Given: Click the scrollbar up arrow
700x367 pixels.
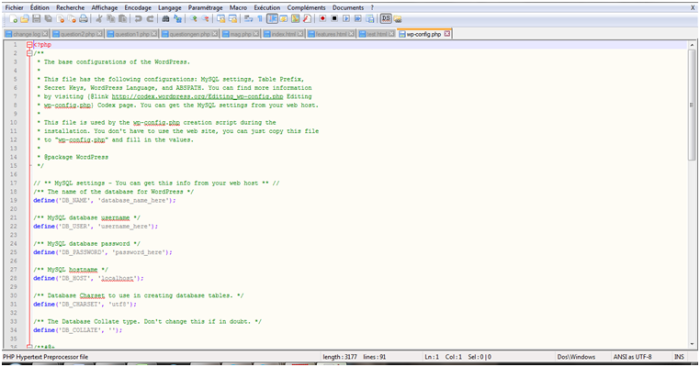Looking at the screenshot, I should (x=692, y=45).
